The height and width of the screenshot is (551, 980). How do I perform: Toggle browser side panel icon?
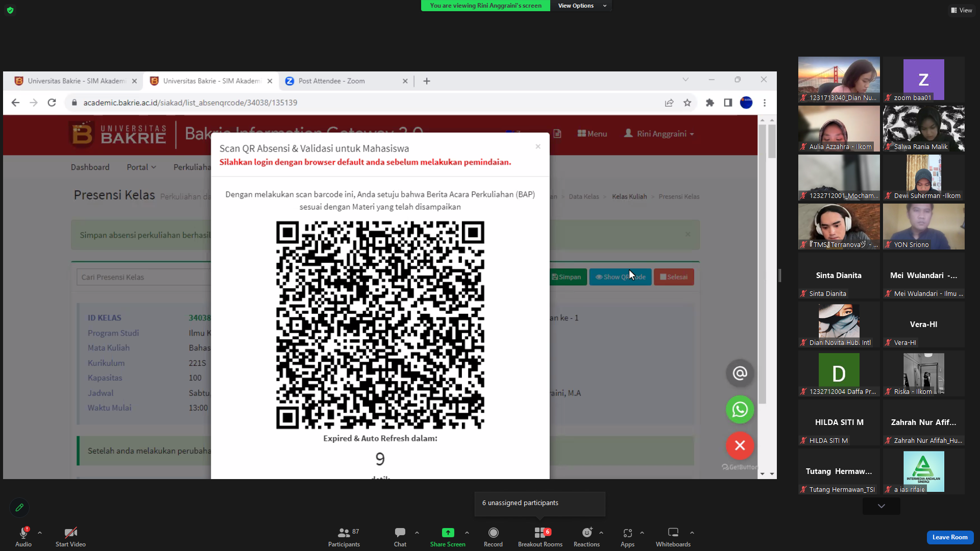[x=728, y=103]
